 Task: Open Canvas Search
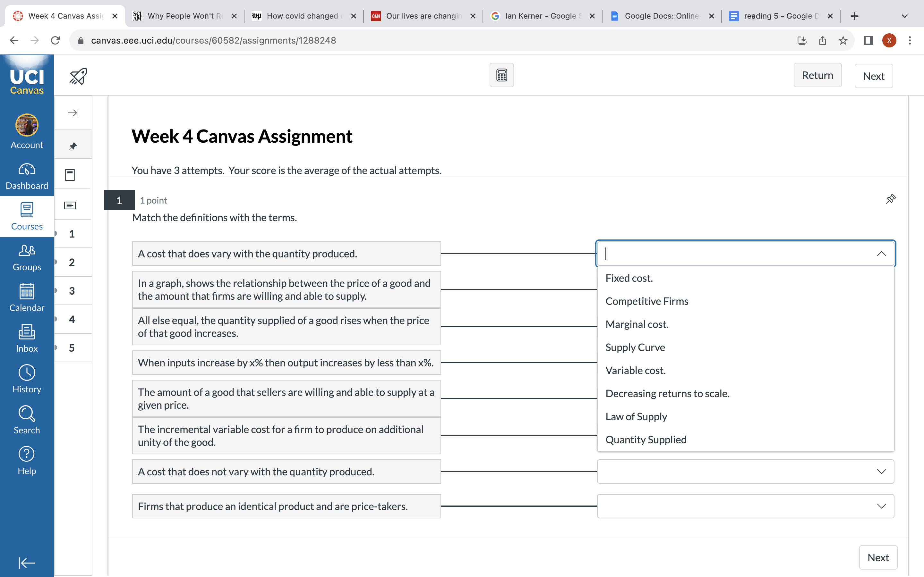pos(26,420)
